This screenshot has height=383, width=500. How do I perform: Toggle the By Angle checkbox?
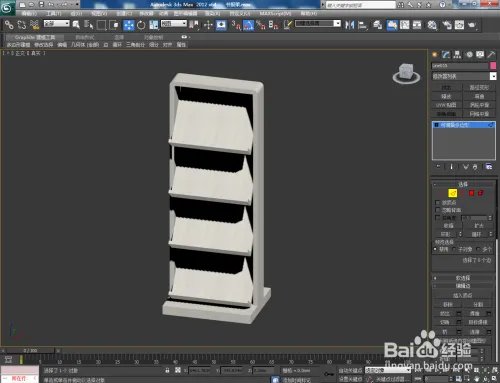(x=438, y=218)
